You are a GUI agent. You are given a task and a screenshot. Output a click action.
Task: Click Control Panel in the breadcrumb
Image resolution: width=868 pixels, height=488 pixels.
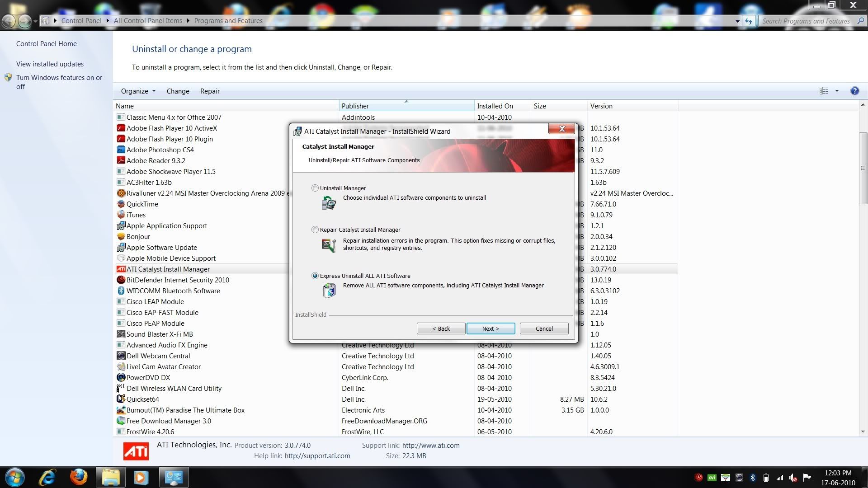81,21
